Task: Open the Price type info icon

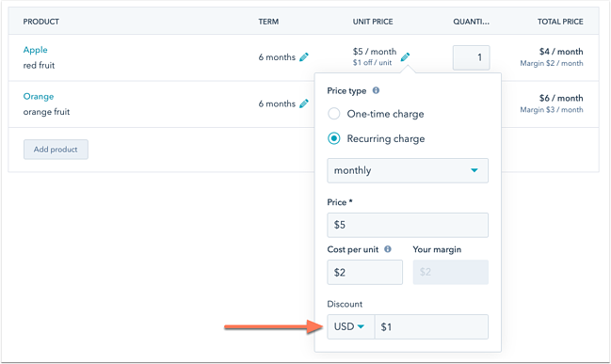Action: [x=376, y=90]
